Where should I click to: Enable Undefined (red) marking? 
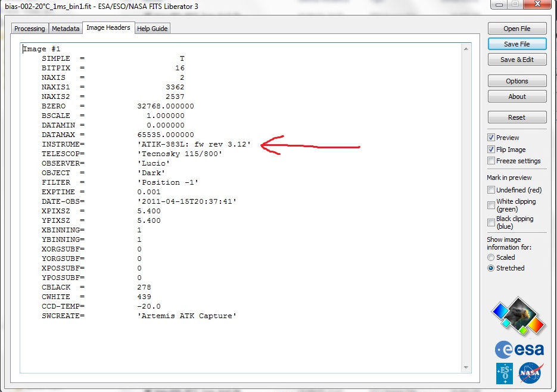click(491, 190)
